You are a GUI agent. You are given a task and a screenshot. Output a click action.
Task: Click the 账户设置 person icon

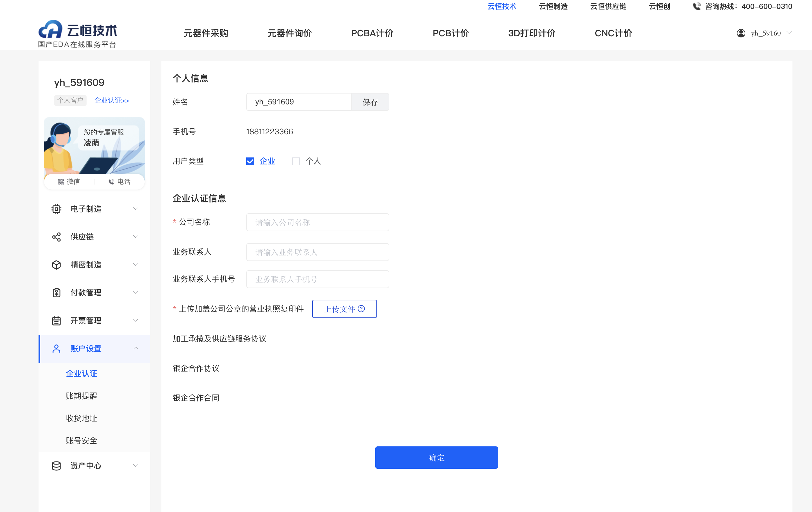pyautogui.click(x=56, y=348)
